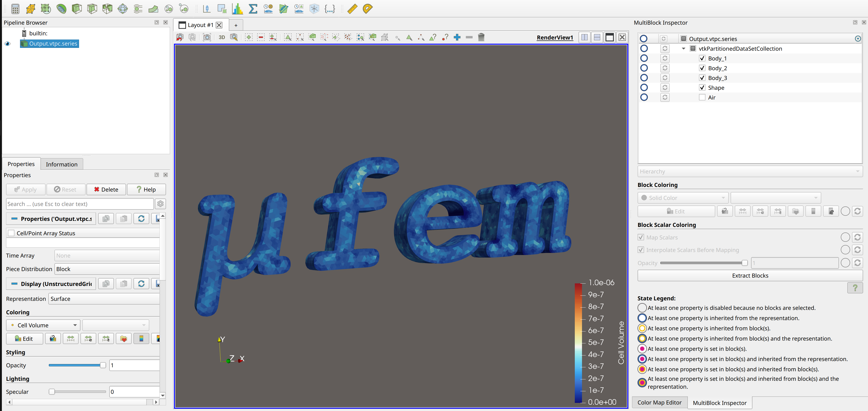Click the Delete button in Properties
The image size is (868, 411).
(x=106, y=189)
